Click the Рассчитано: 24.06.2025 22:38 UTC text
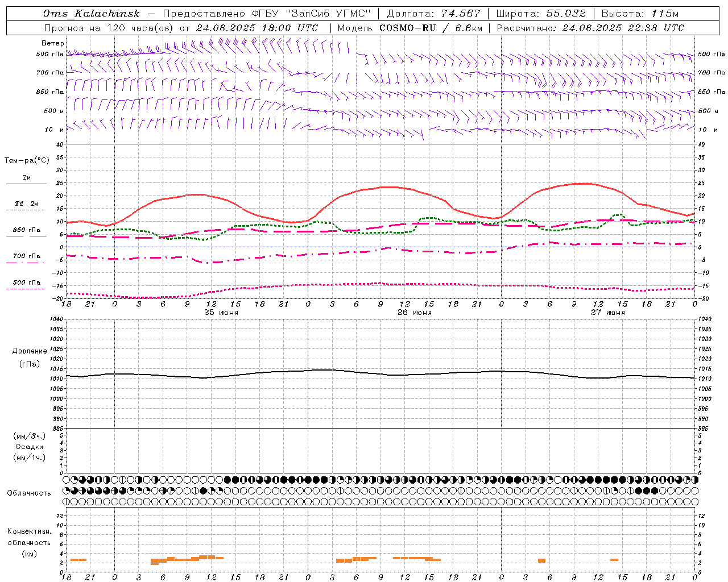The height and width of the screenshot is (582, 728). [590, 28]
